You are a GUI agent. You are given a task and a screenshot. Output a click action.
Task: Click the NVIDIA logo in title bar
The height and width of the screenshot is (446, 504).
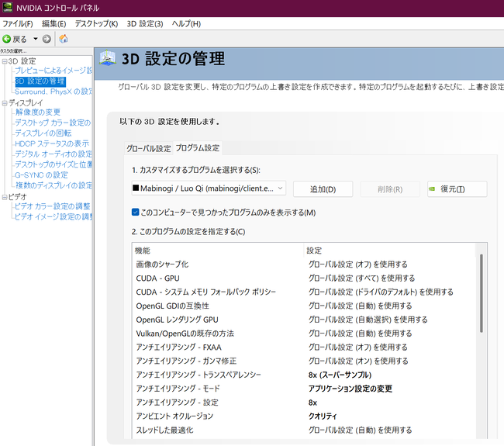point(8,8)
